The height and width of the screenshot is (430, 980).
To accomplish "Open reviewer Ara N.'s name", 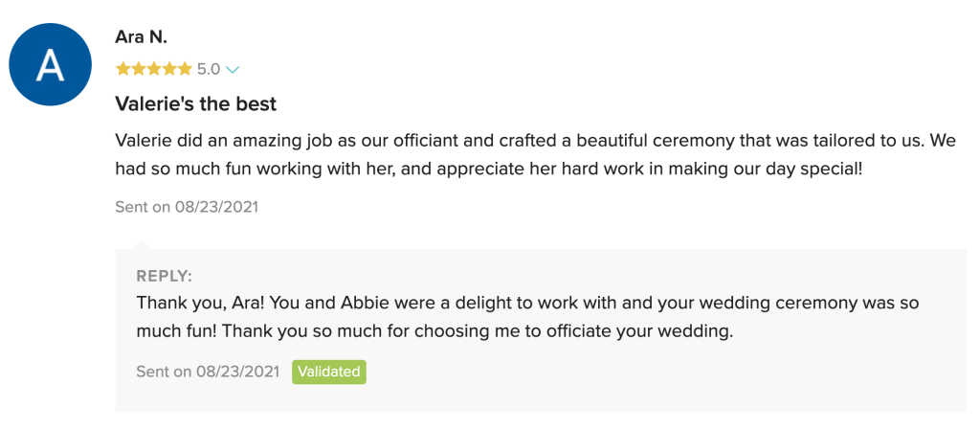I will click(x=141, y=36).
